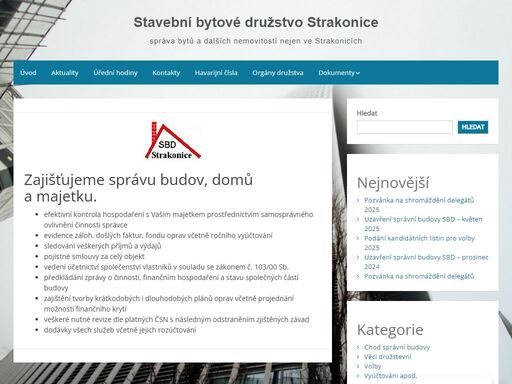Open category Vyúčtování apod.
This screenshot has width=512, height=384.
click(x=390, y=376)
